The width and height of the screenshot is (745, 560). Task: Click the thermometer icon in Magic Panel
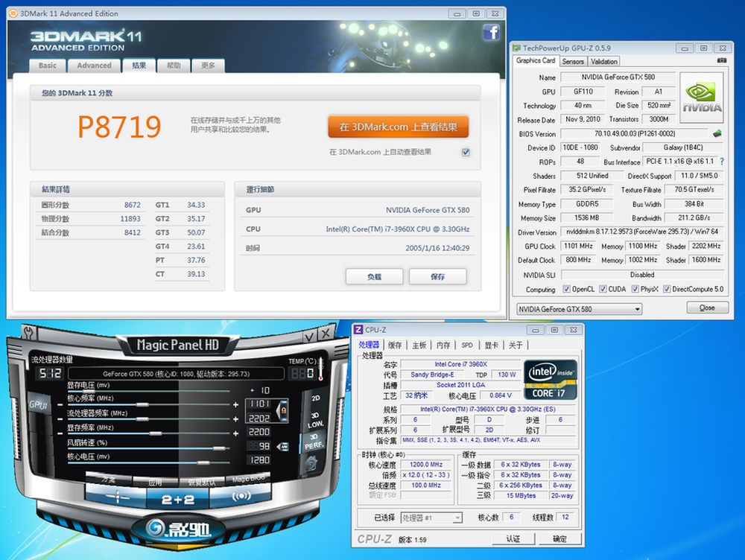tap(321, 369)
